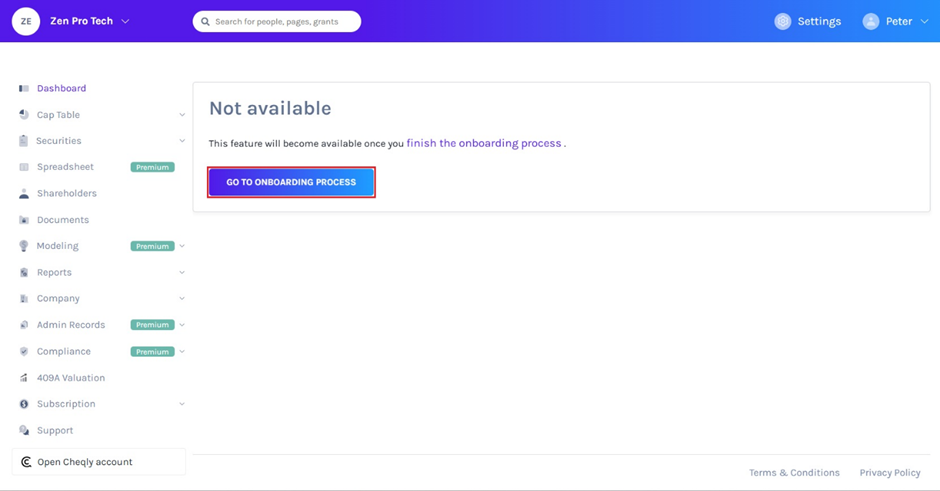Click the Cap Table pie chart icon

coord(24,115)
